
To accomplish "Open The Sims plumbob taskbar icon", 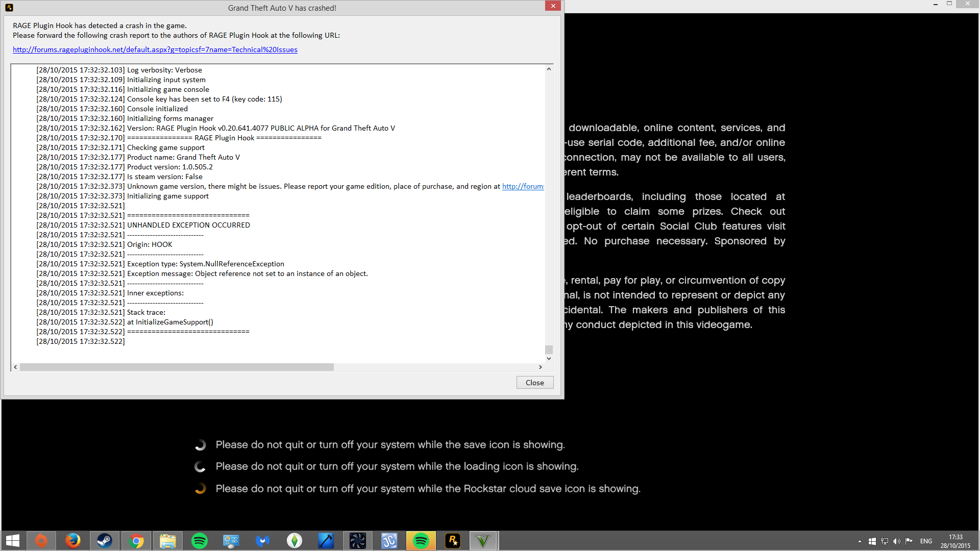I will (x=295, y=541).
